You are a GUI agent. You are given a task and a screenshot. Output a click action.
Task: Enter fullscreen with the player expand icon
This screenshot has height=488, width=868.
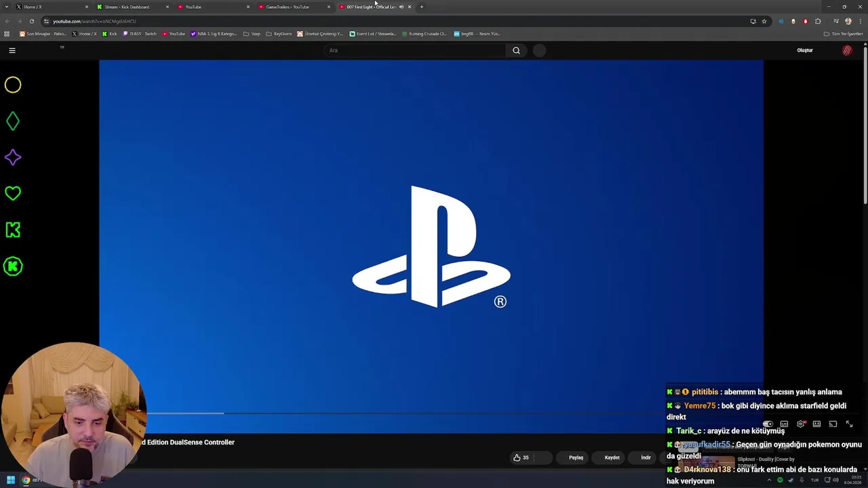coord(849,424)
